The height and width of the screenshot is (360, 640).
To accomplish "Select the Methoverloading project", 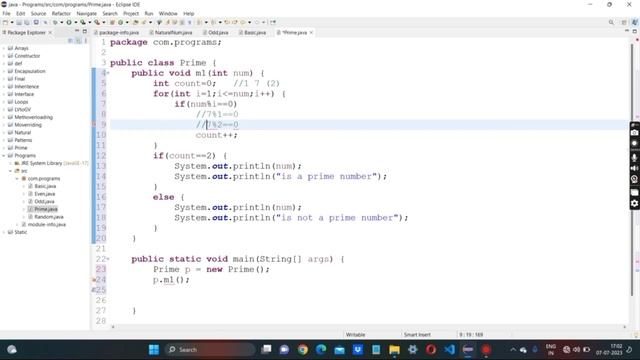I will pyautogui.click(x=30, y=117).
